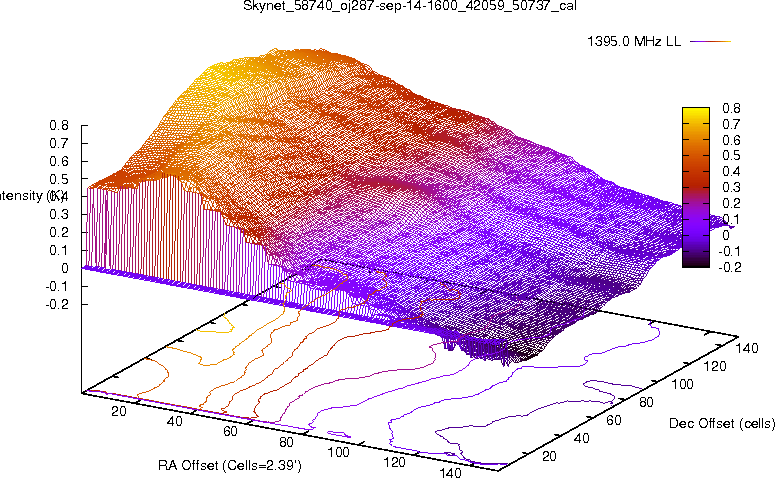Click the 0.1 label on the color bar
Viewport: 775px width, 478px height.
(731, 219)
